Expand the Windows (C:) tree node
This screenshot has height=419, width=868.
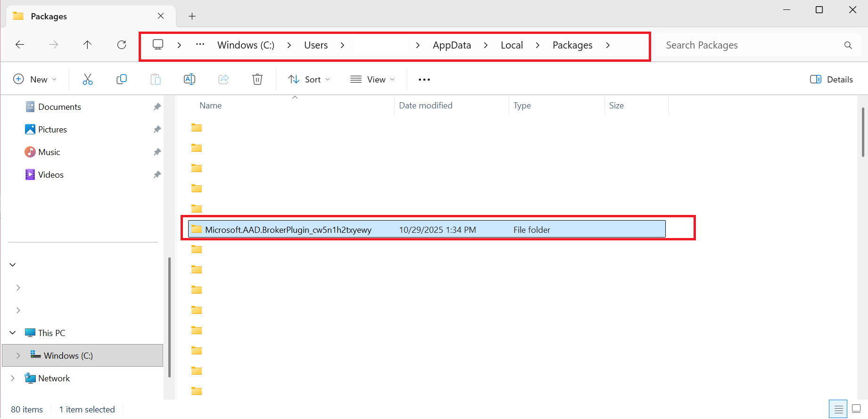18,355
